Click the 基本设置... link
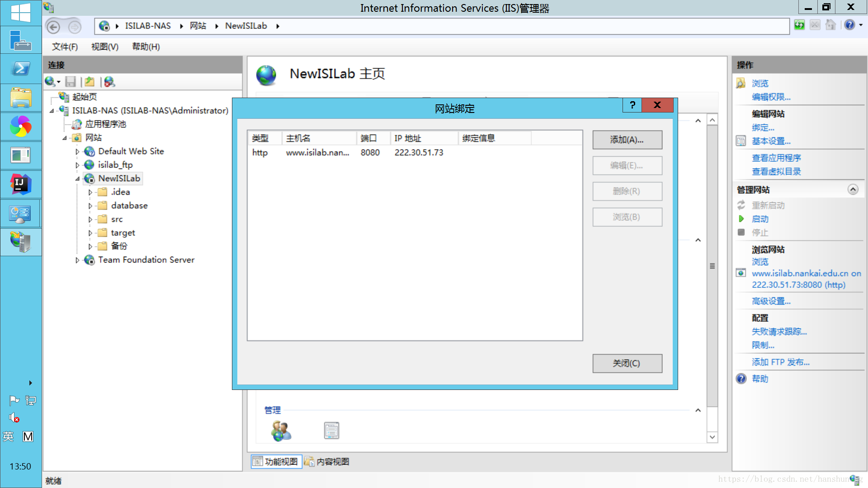The width and height of the screenshot is (868, 488). pyautogui.click(x=771, y=141)
